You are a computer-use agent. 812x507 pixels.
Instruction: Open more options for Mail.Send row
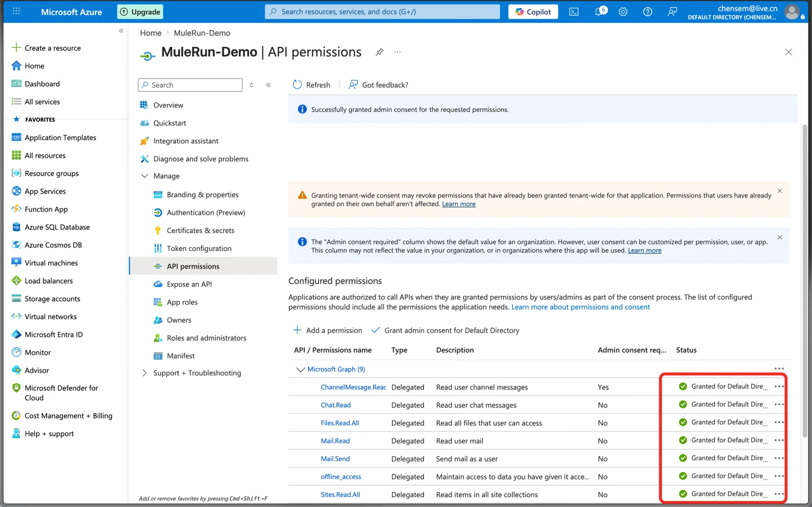[779, 458]
